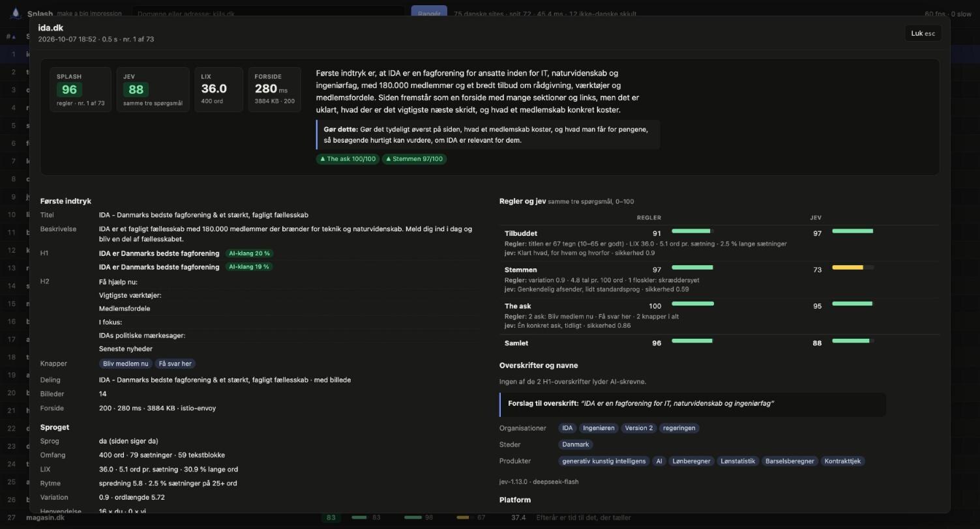
Task: Click the H2 entry 'IDAs politiske mærkesager:'
Action: click(142, 336)
